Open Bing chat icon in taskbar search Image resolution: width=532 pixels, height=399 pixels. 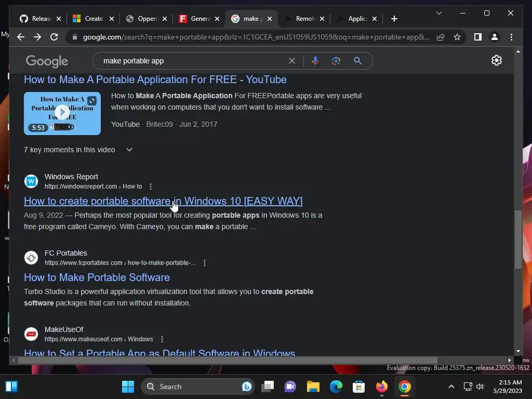[247, 387]
